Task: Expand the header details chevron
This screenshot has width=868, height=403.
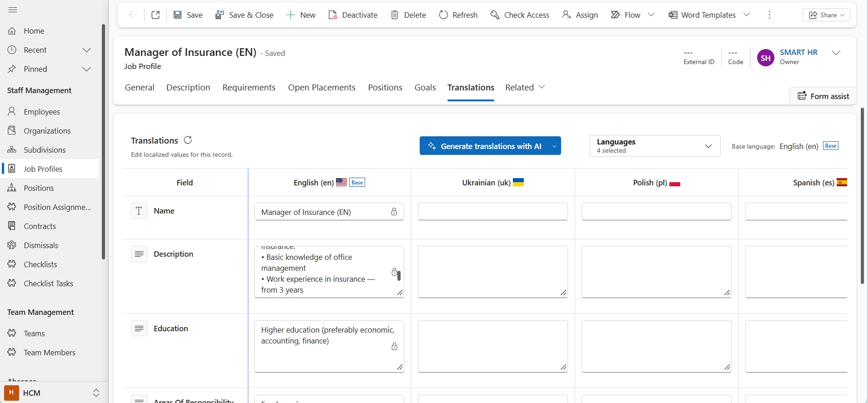Action: [836, 53]
